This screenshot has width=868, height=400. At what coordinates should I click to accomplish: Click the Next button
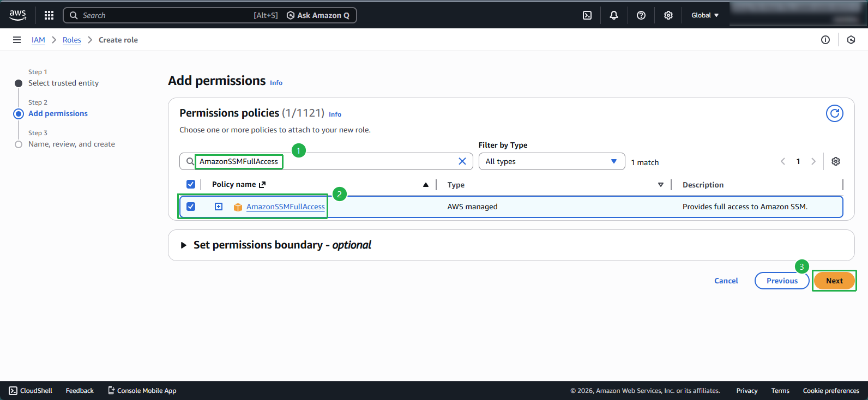tap(834, 281)
